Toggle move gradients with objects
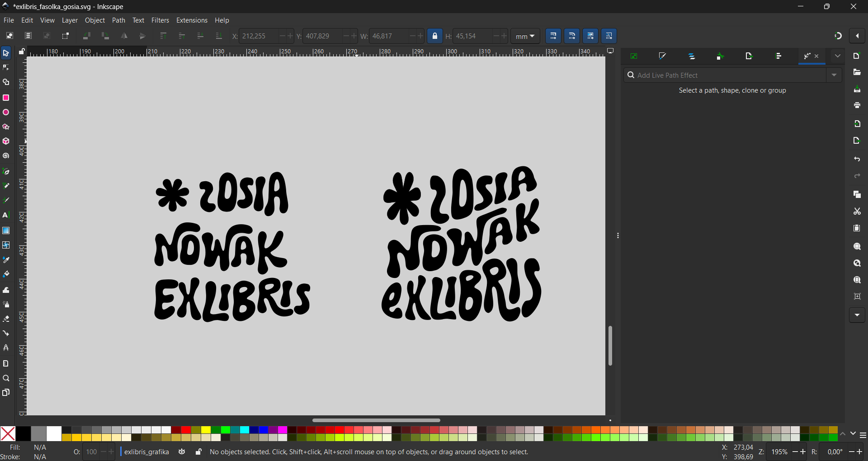The image size is (868, 461). pyautogui.click(x=590, y=36)
